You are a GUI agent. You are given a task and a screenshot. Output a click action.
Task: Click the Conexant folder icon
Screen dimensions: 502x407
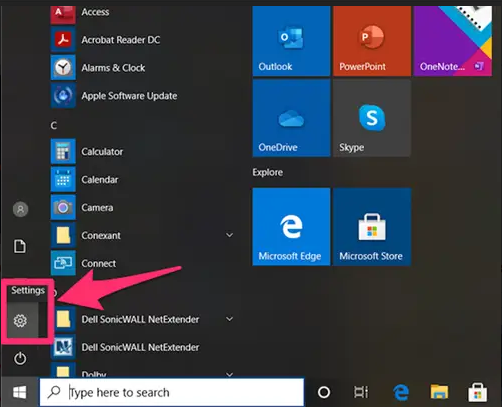tap(63, 236)
